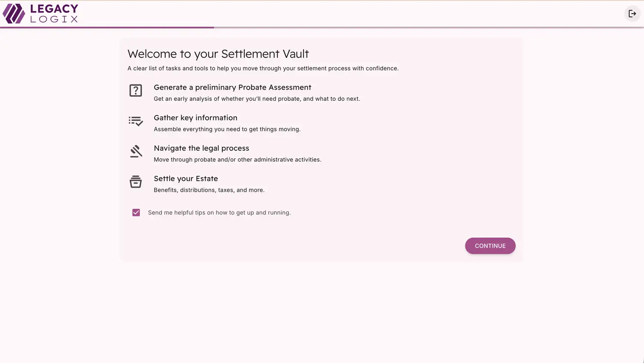Click the 'A clear list of tasks' subtitle
644x363 pixels.
(x=263, y=69)
